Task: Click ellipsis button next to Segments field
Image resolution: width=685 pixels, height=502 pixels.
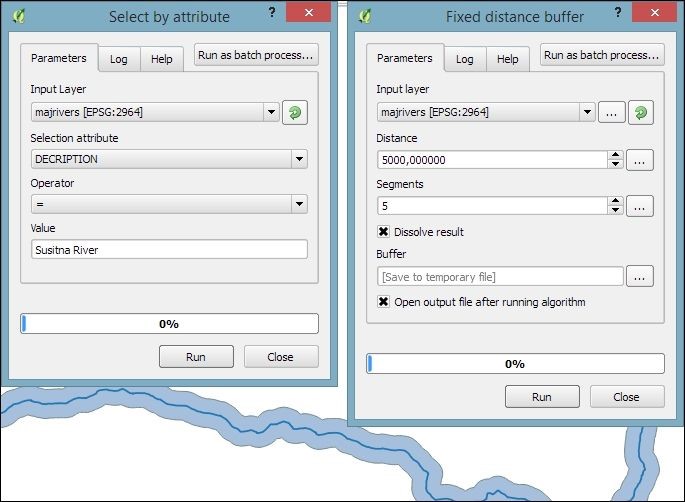Action: pyautogui.click(x=641, y=206)
